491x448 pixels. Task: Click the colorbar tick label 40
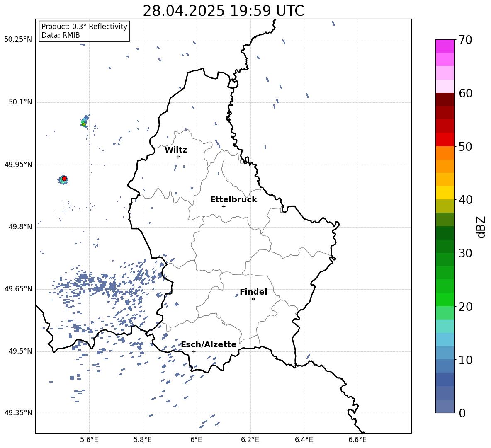coord(465,200)
